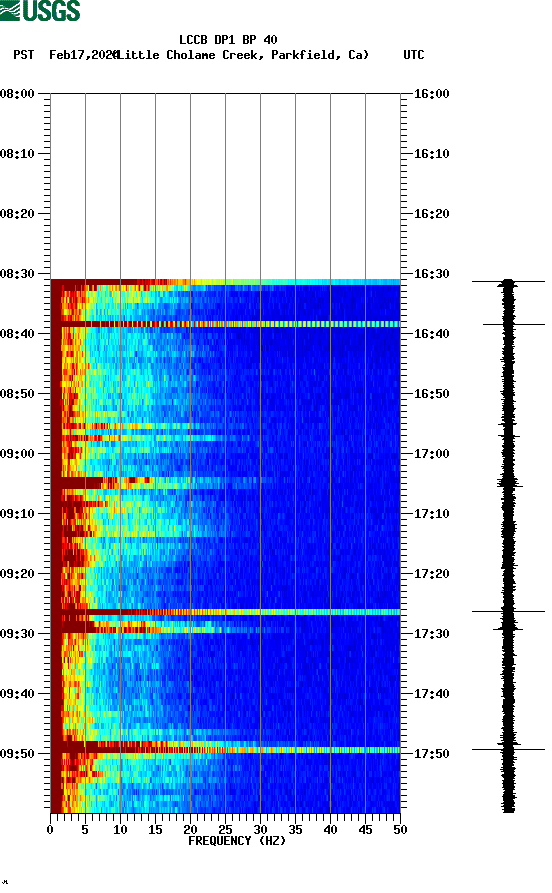The width and height of the screenshot is (552, 893).
Task: Click the "16:20" UTC time label
Action: tap(431, 214)
